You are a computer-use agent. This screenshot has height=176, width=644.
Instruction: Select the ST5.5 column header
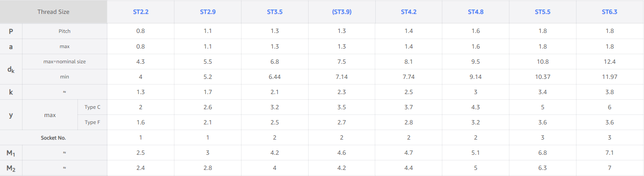coord(543,12)
